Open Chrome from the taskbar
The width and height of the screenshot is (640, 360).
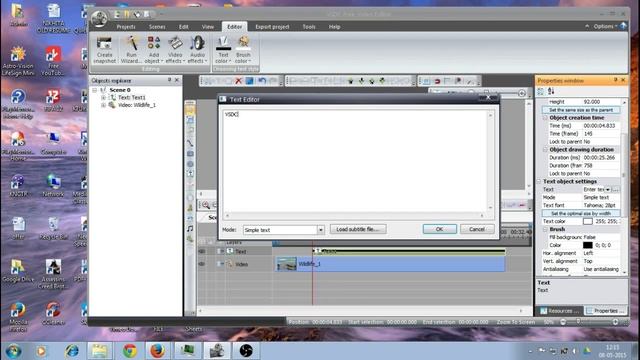pyautogui.click(x=130, y=351)
